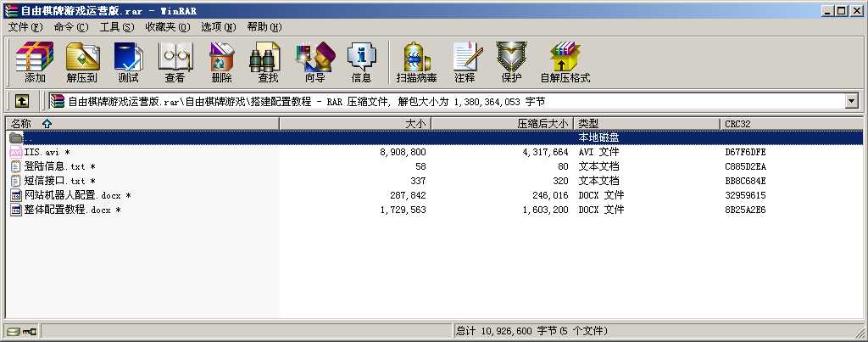Click packed size value 246,016
The width and height of the screenshot is (868, 342).
(550, 195)
